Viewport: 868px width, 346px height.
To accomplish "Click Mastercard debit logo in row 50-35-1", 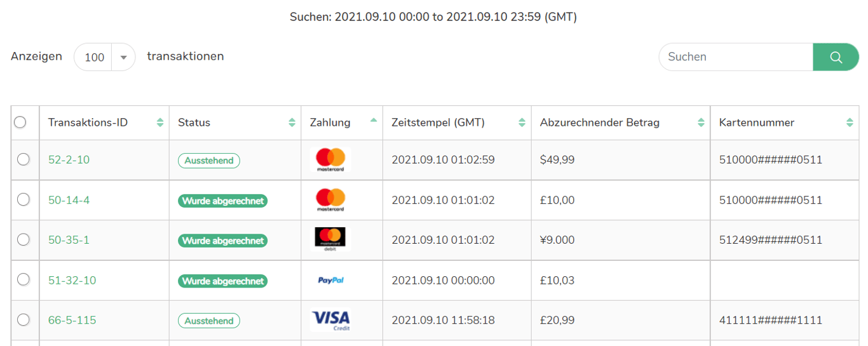I will point(330,239).
